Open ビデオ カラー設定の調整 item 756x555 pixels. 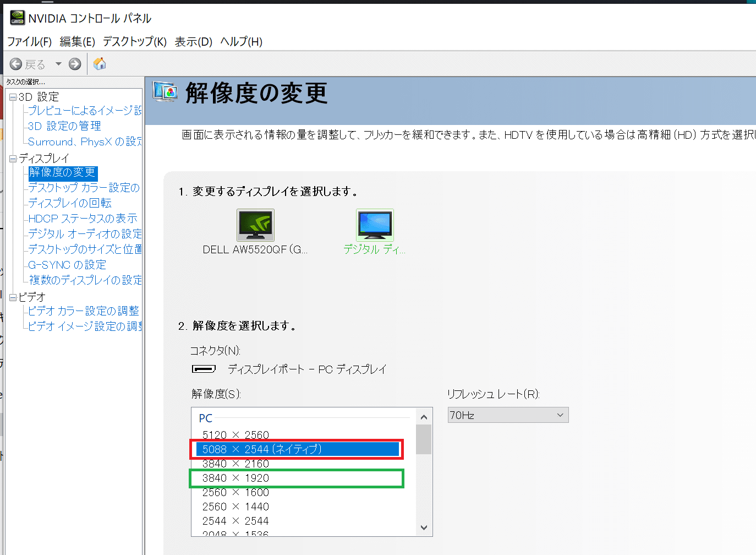84,311
